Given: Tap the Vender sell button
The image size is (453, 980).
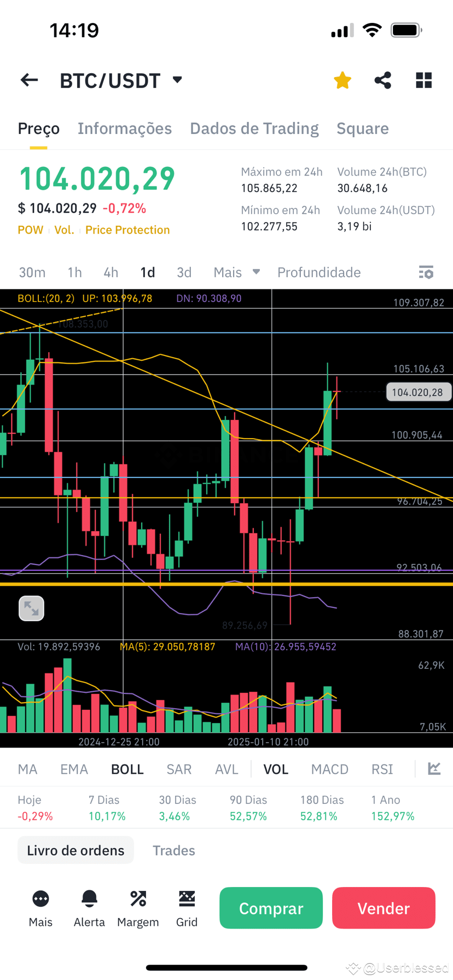Looking at the screenshot, I should pos(384,908).
